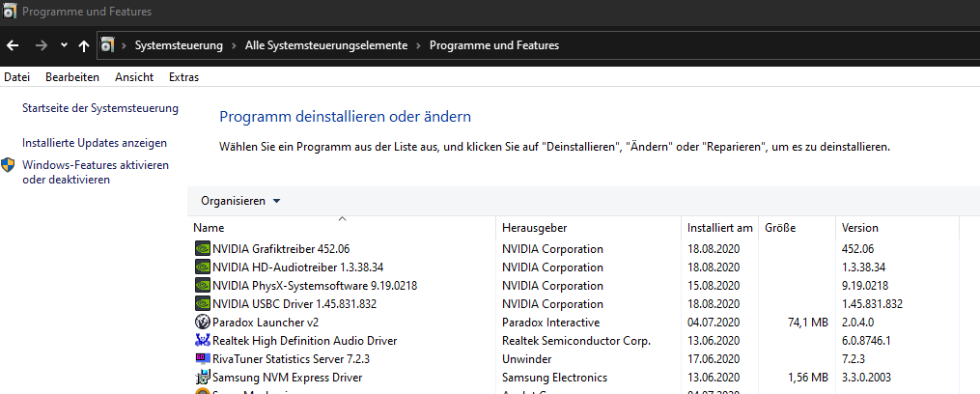Click the NVIDIA HD-Audiotreiber icon
980x394 pixels.
click(x=203, y=267)
